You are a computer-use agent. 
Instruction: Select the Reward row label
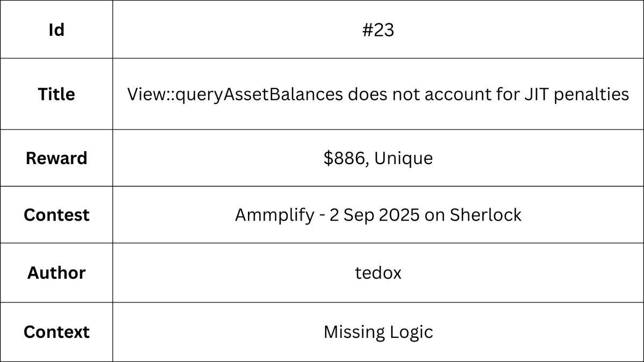[56, 158]
